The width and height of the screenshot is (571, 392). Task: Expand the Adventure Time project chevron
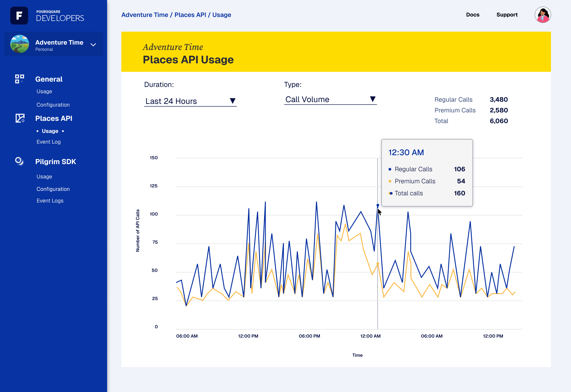coord(93,45)
